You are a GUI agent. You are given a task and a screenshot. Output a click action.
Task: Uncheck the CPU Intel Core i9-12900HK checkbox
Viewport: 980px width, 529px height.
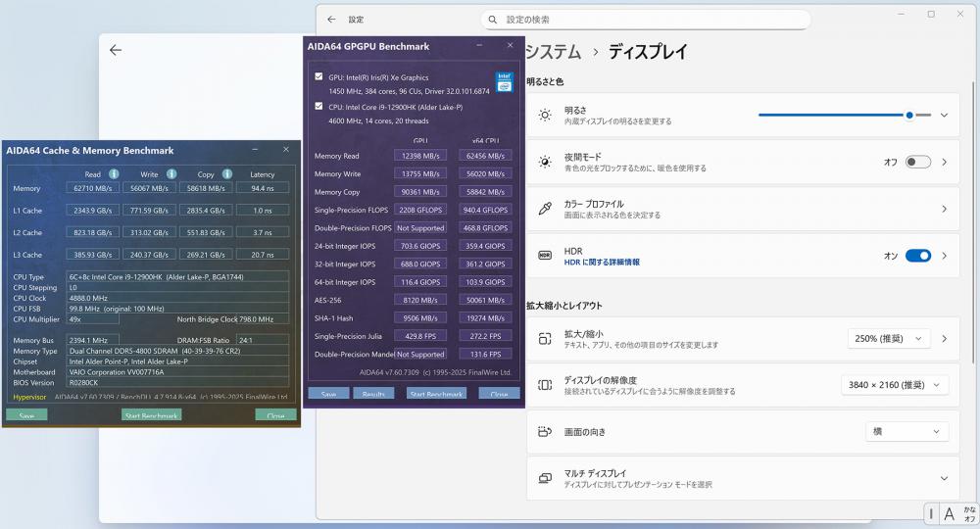pos(318,106)
